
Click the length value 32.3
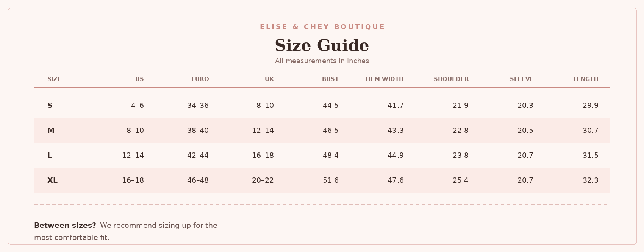pyautogui.click(x=591, y=180)
